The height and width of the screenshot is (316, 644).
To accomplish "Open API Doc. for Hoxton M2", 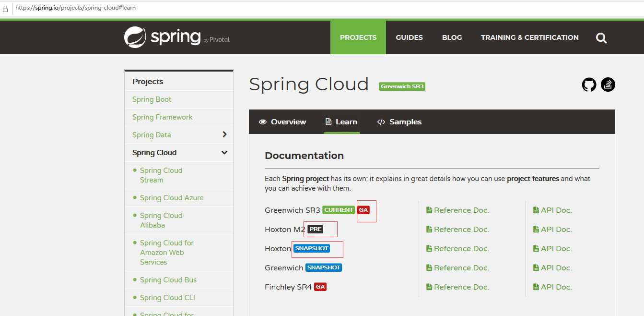I will (552, 229).
